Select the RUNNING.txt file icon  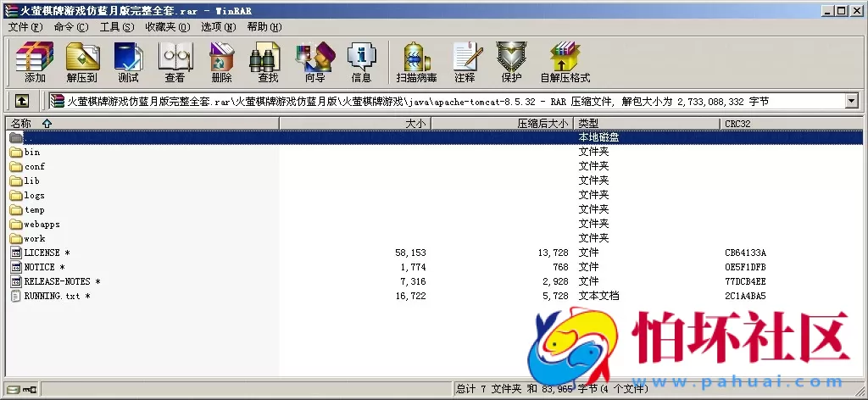[x=16, y=296]
